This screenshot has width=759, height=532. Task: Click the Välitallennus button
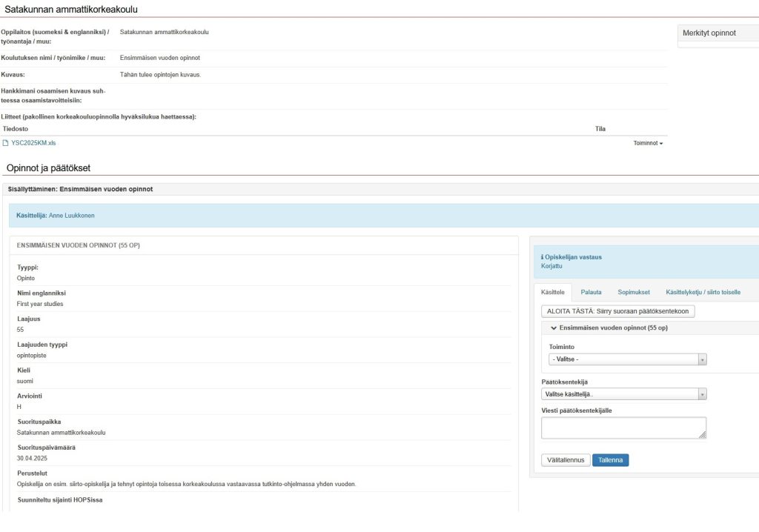pos(565,460)
